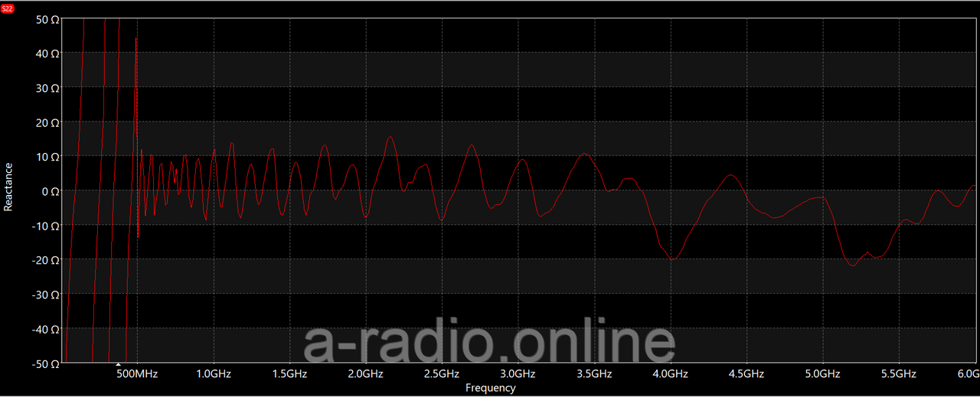Click the 1.0GHz x-axis label
Viewport: 980px width, 397px height.
pos(214,374)
